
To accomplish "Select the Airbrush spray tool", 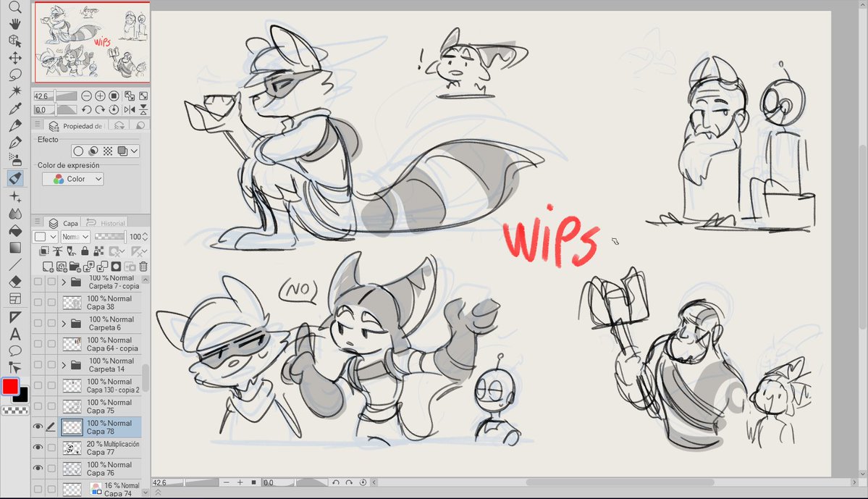I will click(15, 160).
